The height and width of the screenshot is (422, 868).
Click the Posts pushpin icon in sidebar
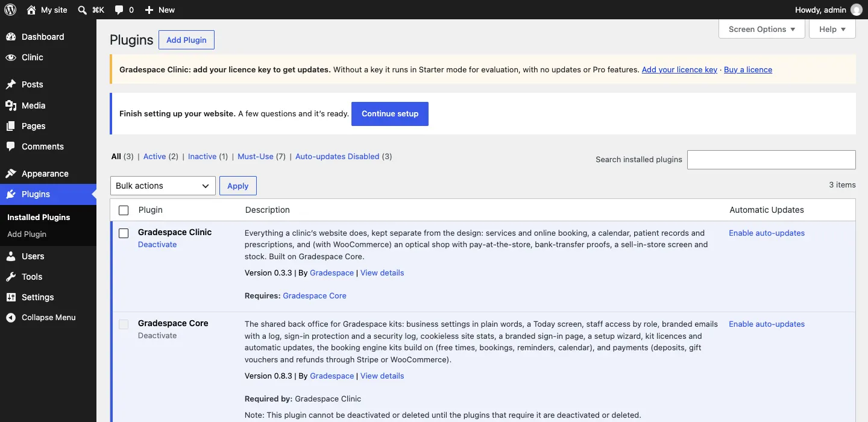(11, 84)
